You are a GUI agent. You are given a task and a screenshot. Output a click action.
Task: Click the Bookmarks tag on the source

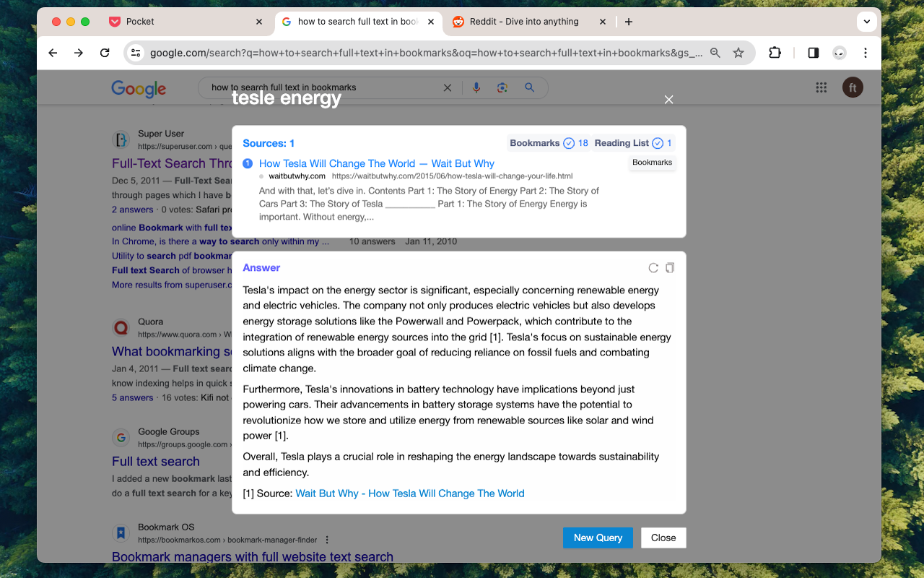652,163
